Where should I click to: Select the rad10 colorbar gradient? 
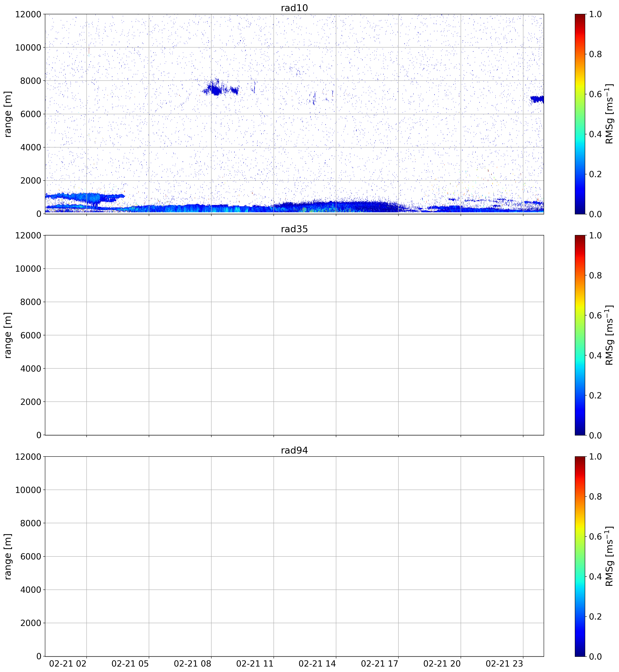point(580,114)
